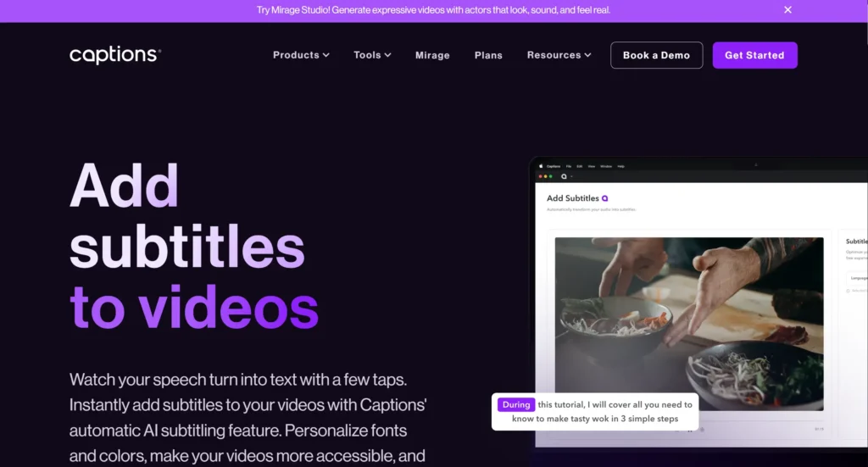Click the 'Add subtitles to videos' heading

[x=194, y=247]
